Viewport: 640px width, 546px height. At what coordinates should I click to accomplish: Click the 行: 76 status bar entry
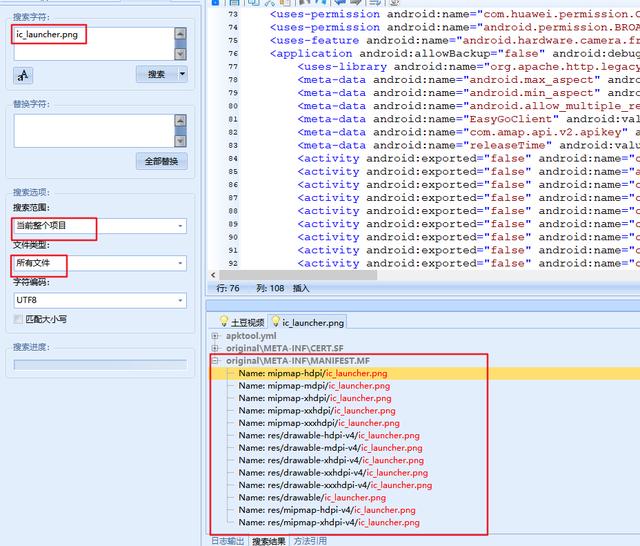[x=228, y=288]
